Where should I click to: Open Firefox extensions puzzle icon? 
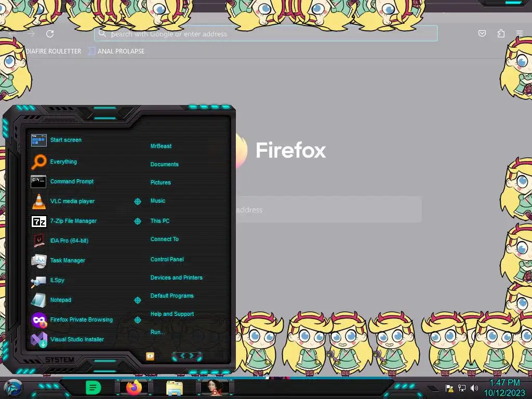[501, 33]
